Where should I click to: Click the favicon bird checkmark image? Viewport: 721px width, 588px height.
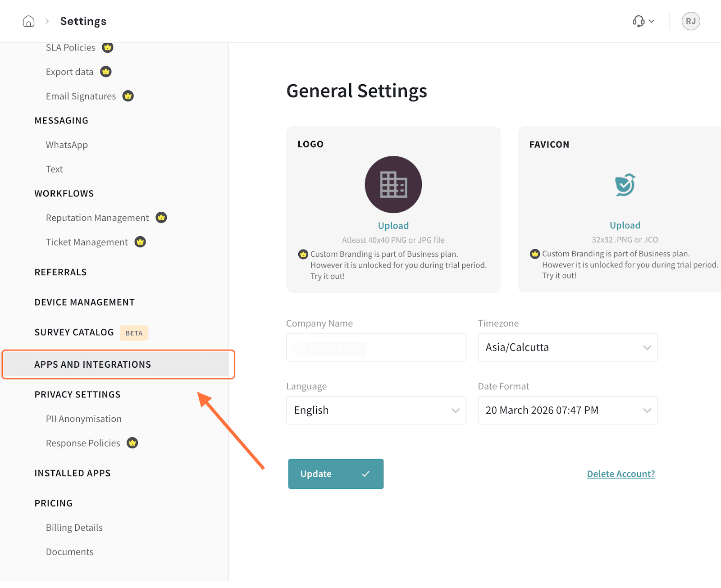tap(625, 185)
